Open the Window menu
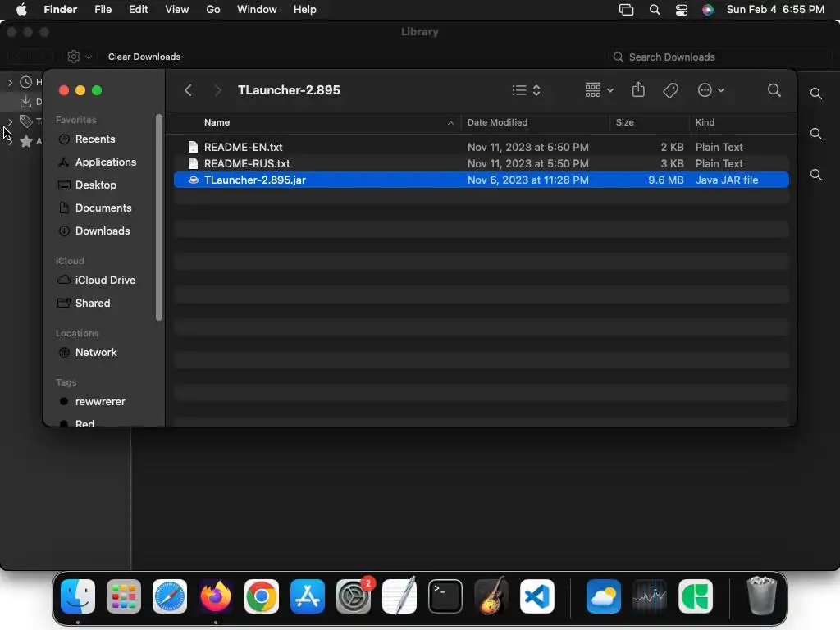840x630 pixels. (x=257, y=10)
